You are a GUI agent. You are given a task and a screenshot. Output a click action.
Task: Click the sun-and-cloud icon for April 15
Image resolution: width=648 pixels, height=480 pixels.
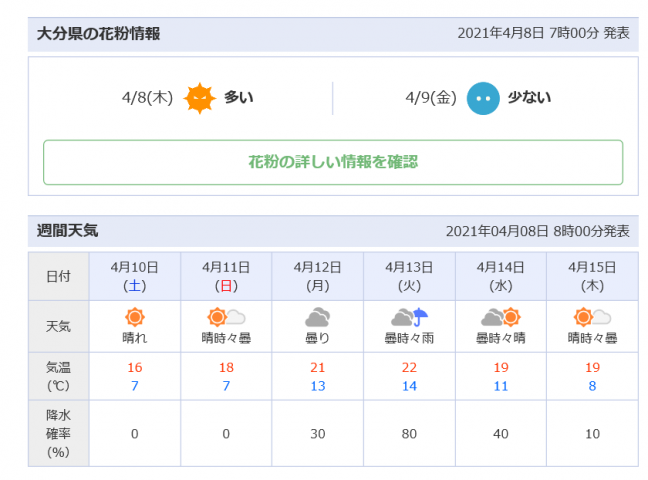(591, 318)
